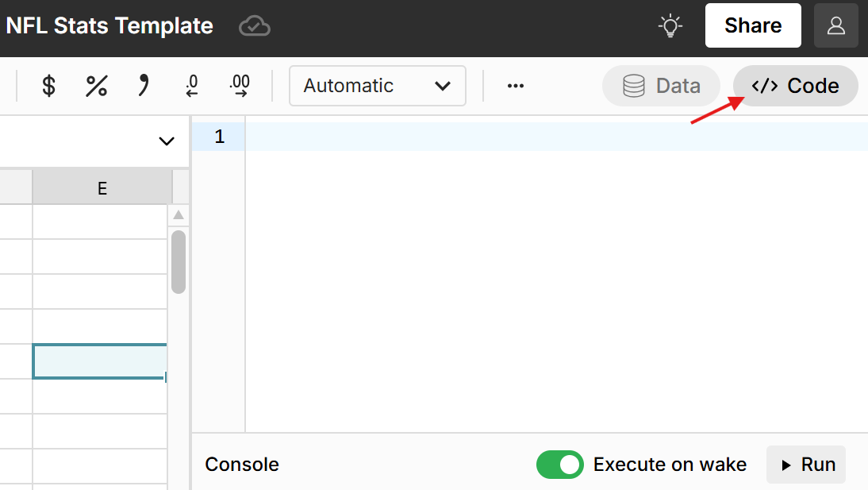The height and width of the screenshot is (490, 868).
Task: Close the Code editor panel tab
Action: 796,86
